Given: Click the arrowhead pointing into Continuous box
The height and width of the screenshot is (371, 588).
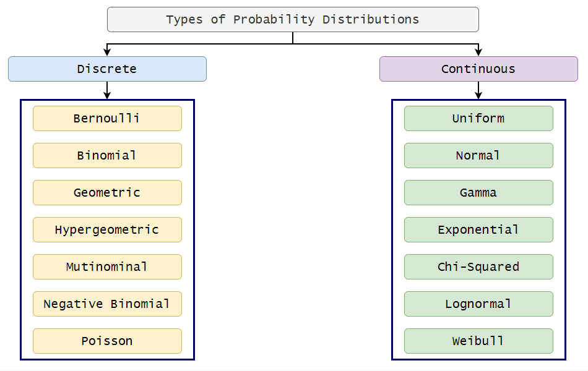Looking at the screenshot, I should 478,53.
